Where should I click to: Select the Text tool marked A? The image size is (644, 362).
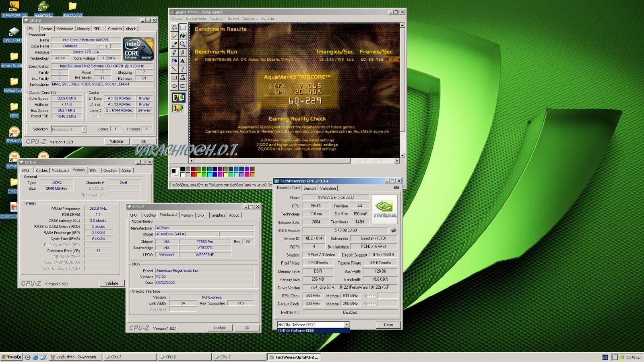183,61
